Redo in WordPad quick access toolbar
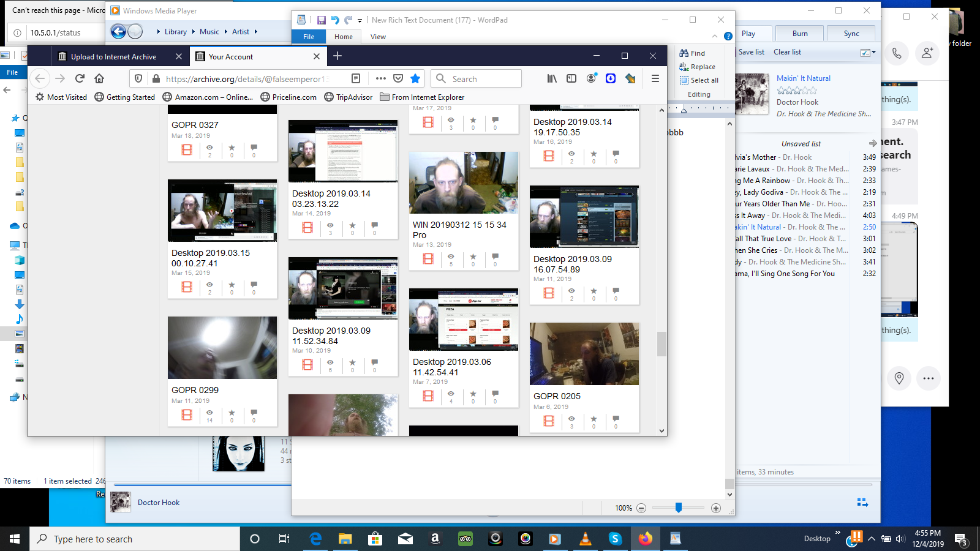980x551 pixels. (348, 20)
